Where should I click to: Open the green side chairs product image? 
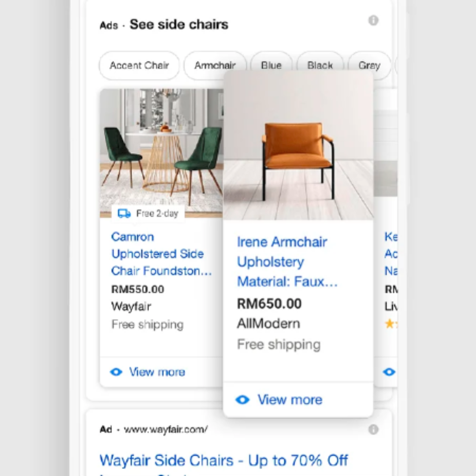pyautogui.click(x=161, y=153)
